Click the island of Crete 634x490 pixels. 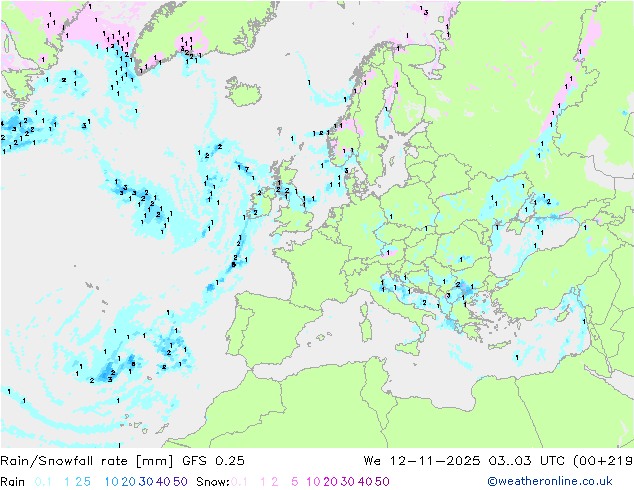coord(500,345)
